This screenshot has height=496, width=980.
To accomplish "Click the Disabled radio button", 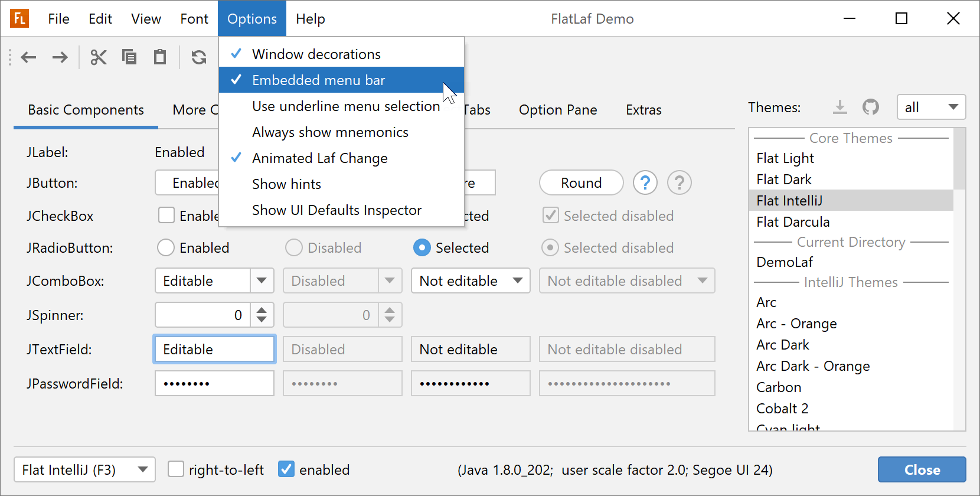I will (x=294, y=247).
